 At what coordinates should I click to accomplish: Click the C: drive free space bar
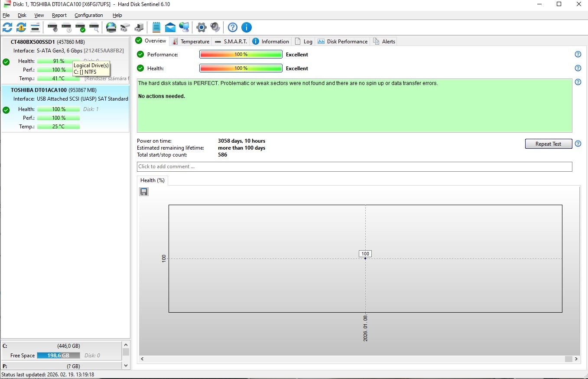[58, 355]
